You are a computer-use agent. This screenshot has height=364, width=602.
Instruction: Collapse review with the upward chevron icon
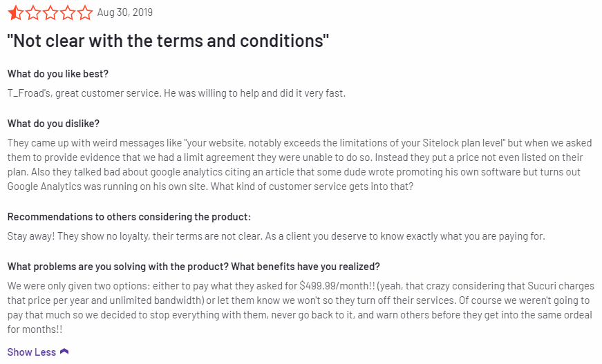click(64, 352)
